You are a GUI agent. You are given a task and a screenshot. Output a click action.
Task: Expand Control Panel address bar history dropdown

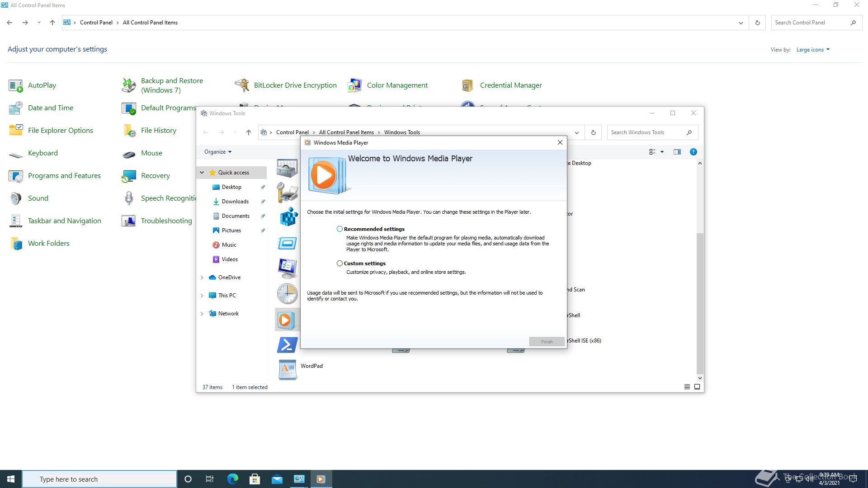[741, 23]
